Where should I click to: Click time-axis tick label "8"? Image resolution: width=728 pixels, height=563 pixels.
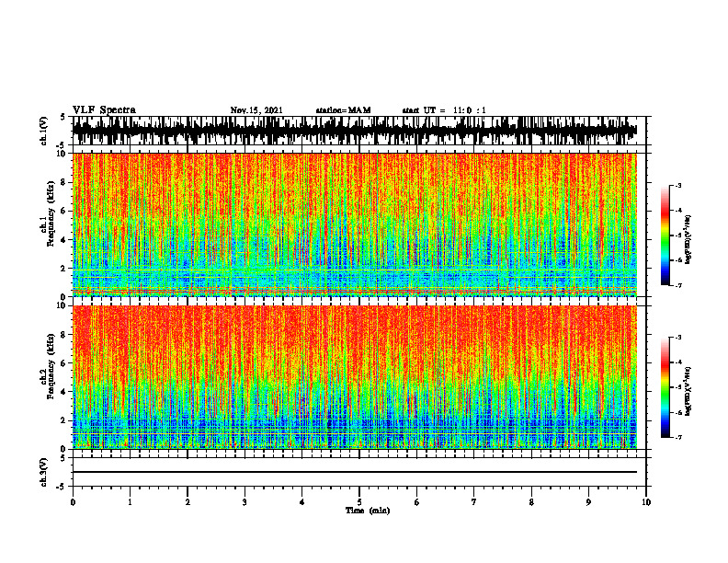coord(531,502)
